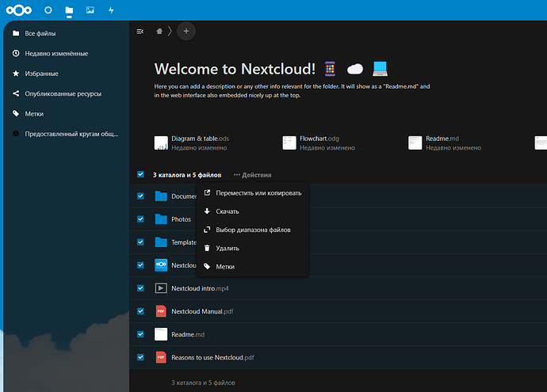This screenshot has width=547, height=392.
Task: Open shared with circles sidebar entry
Action: (x=67, y=134)
